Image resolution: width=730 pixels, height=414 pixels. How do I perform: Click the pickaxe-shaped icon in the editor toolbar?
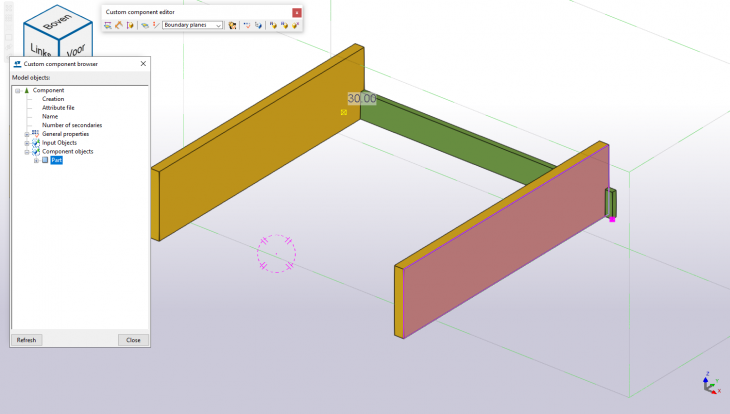coord(119,25)
